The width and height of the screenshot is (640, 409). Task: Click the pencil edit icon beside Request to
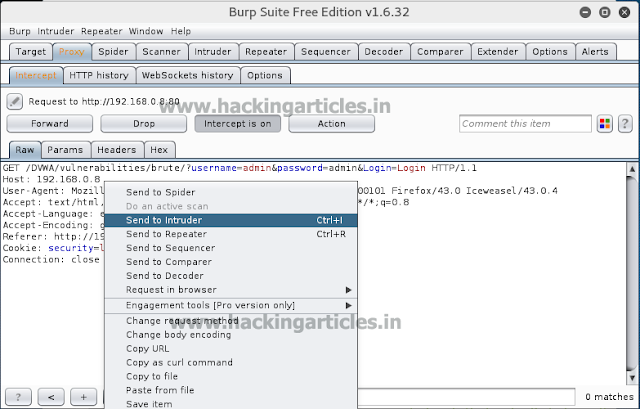pos(15,102)
